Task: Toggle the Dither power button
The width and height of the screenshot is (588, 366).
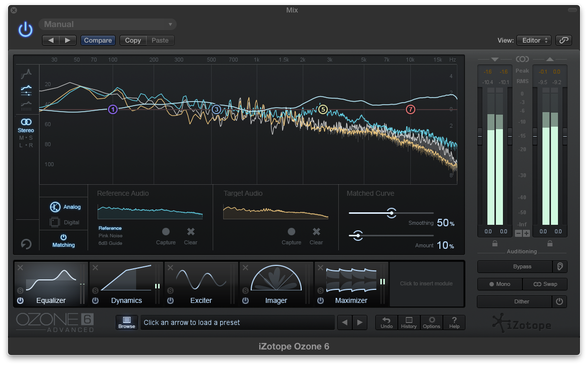Action: tap(559, 301)
